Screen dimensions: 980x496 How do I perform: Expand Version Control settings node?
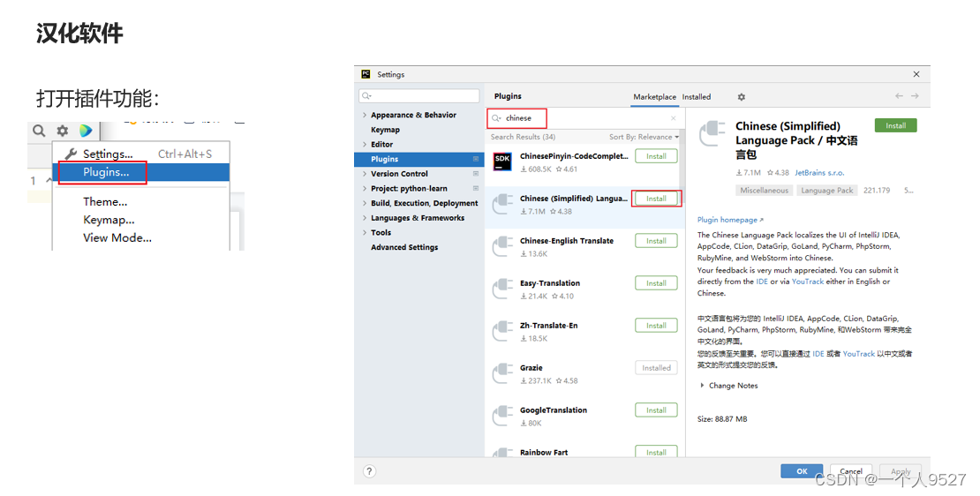pyautogui.click(x=365, y=174)
